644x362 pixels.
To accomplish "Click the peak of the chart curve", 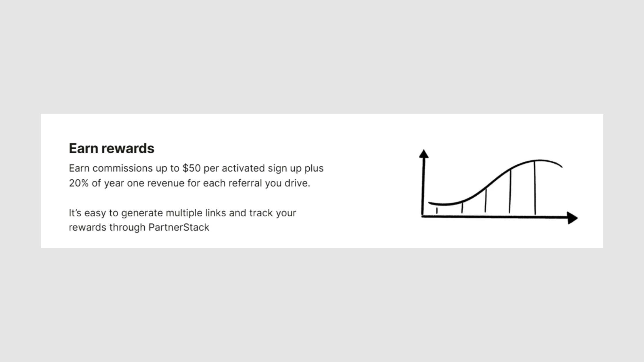I will point(539,160).
